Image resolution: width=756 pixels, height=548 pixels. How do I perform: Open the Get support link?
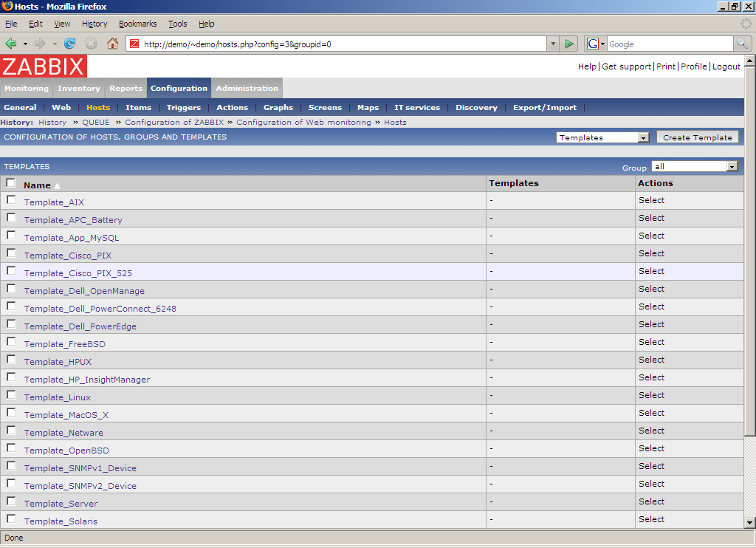tap(626, 66)
